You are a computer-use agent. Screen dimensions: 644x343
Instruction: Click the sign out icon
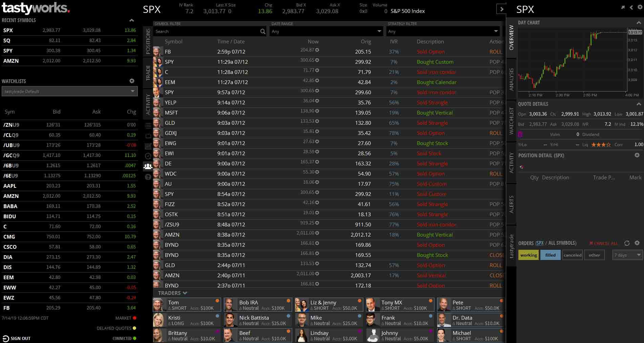click(6, 338)
